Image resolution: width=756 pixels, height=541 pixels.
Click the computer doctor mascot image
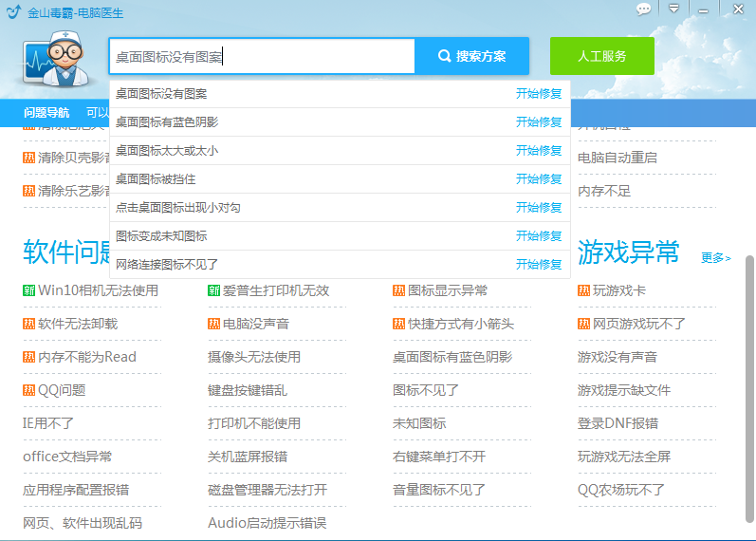56,59
